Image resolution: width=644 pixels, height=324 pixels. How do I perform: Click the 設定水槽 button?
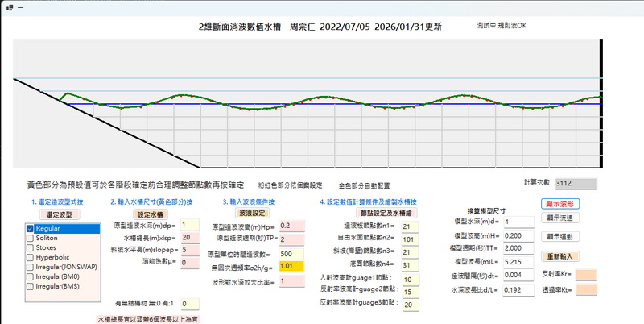coord(151,213)
